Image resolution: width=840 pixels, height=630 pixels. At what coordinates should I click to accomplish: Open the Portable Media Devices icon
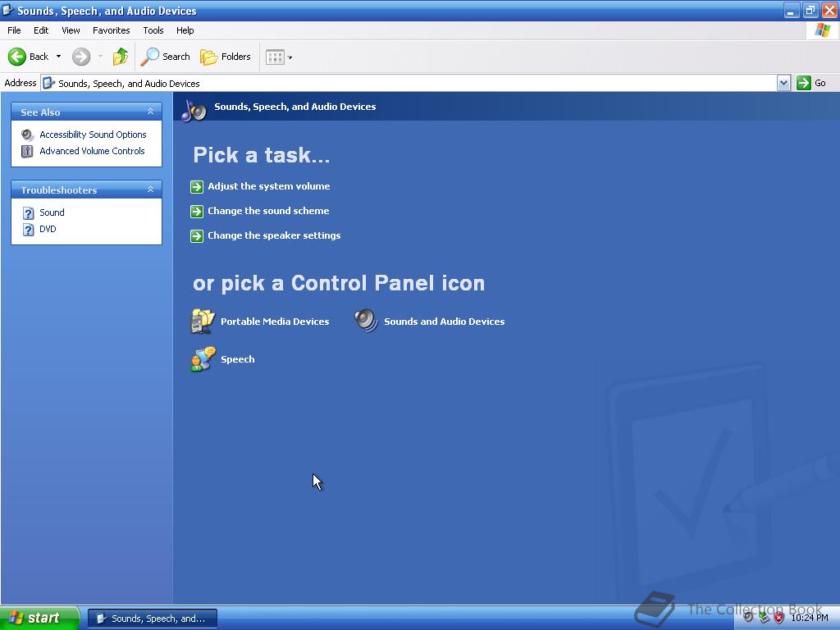click(203, 322)
